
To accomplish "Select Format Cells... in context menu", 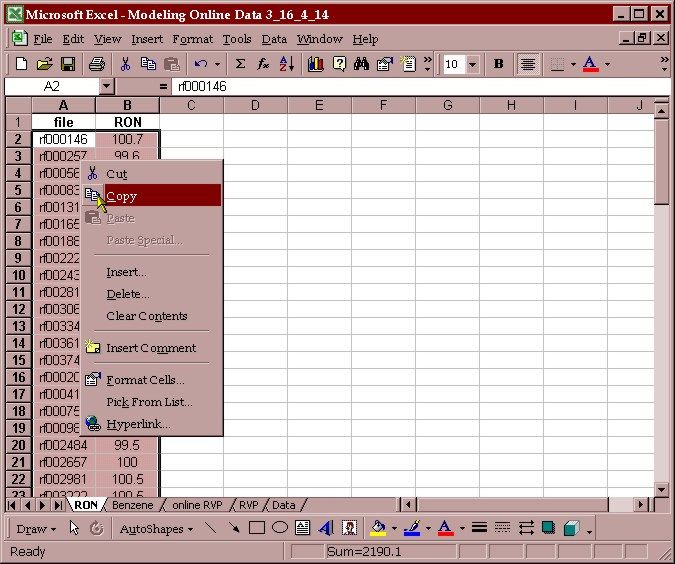I will [x=152, y=380].
